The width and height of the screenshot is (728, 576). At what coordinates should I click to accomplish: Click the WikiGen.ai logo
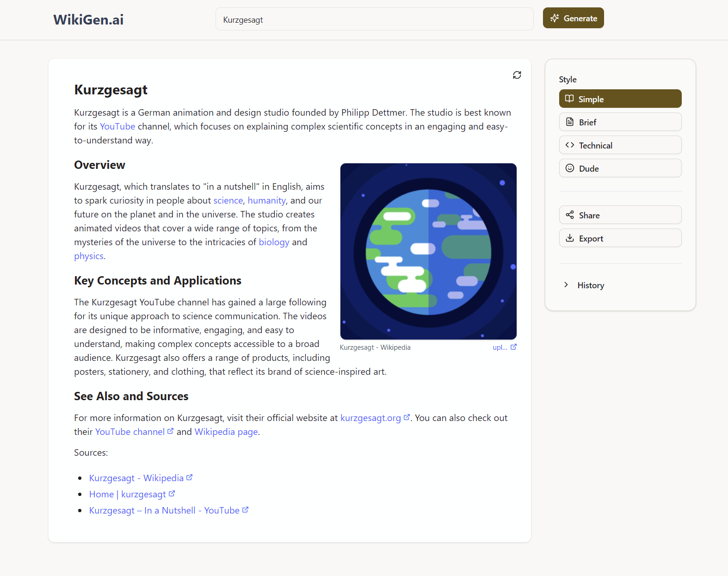[88, 19]
